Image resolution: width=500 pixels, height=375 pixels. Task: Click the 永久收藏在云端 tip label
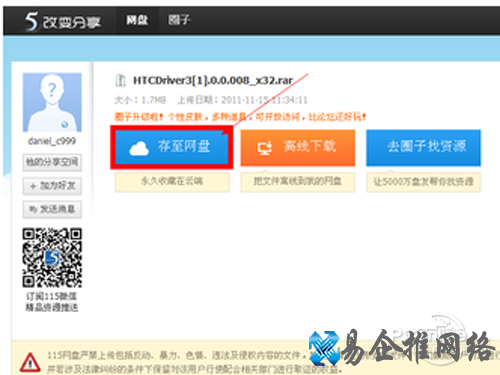click(172, 182)
